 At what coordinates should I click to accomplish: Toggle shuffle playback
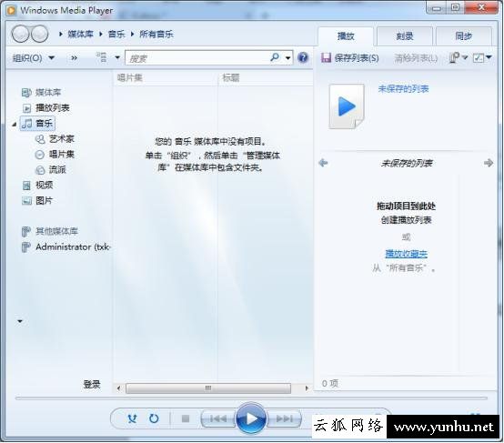[132, 418]
